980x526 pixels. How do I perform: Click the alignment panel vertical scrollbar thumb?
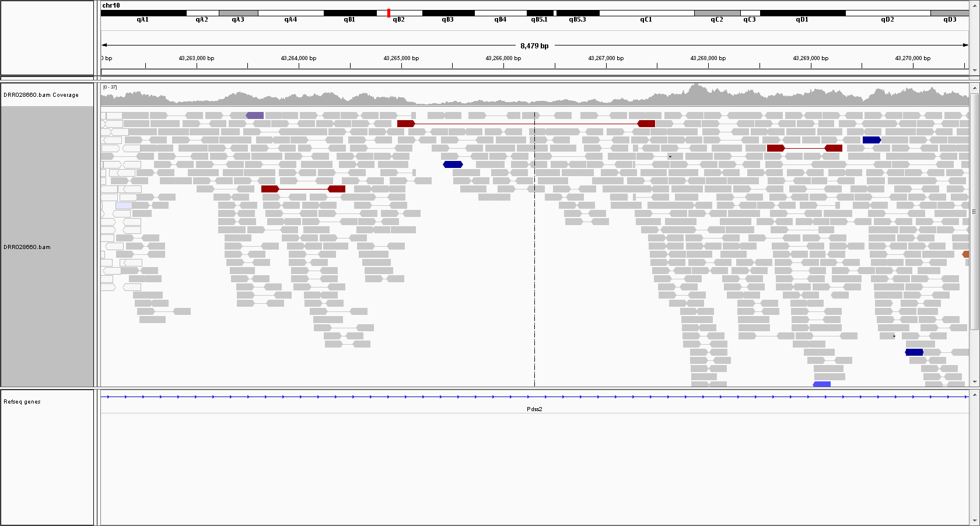point(974,212)
